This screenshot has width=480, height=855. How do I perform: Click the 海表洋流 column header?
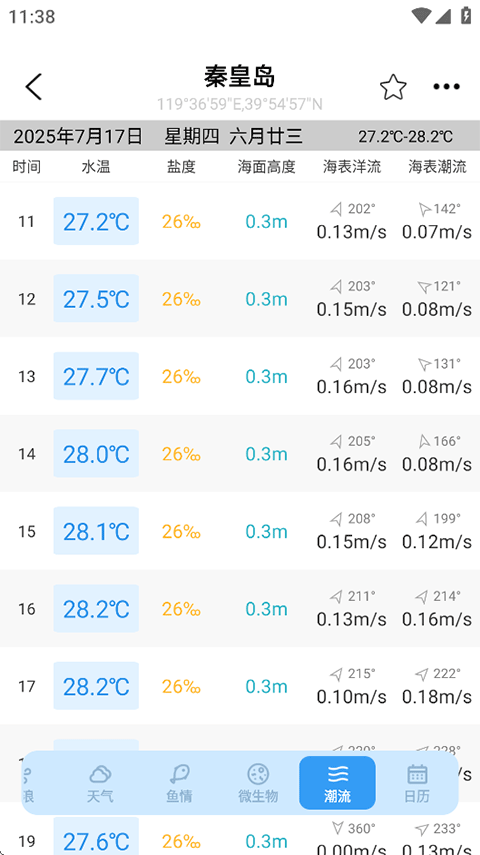pos(352,167)
